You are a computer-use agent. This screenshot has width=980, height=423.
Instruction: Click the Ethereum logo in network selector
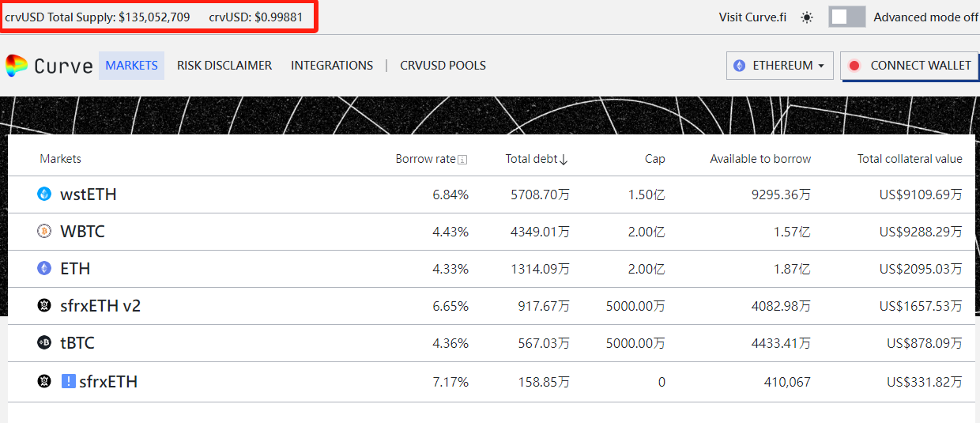(740, 66)
